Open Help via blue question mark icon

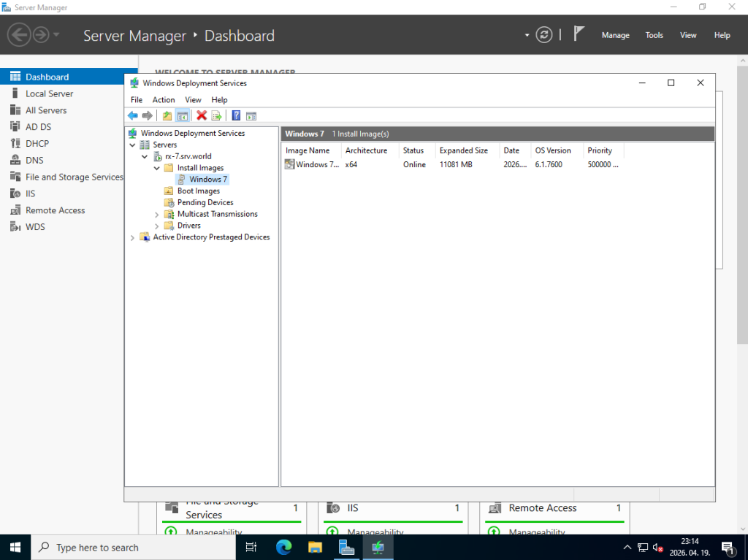click(236, 115)
